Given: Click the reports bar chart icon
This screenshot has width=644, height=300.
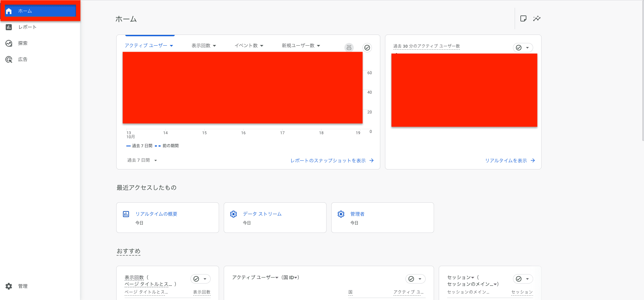Looking at the screenshot, I should pos(9,27).
